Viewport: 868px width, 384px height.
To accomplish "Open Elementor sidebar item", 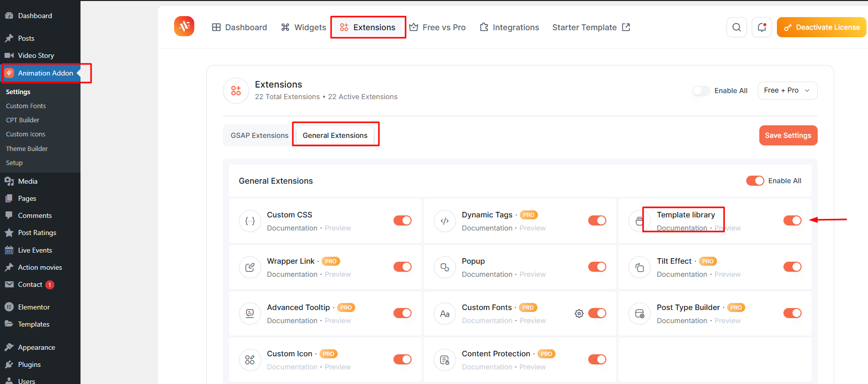I will [40, 307].
